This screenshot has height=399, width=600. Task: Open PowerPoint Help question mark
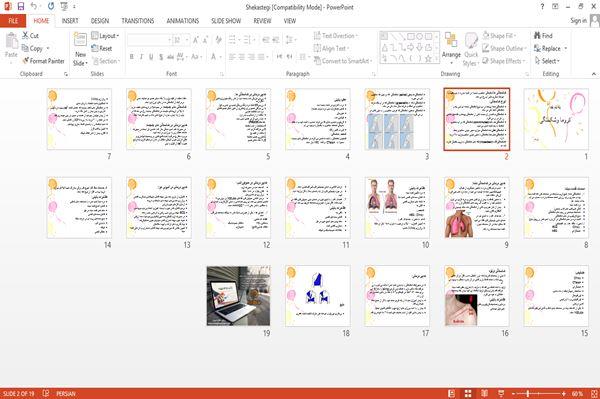[x=542, y=7]
